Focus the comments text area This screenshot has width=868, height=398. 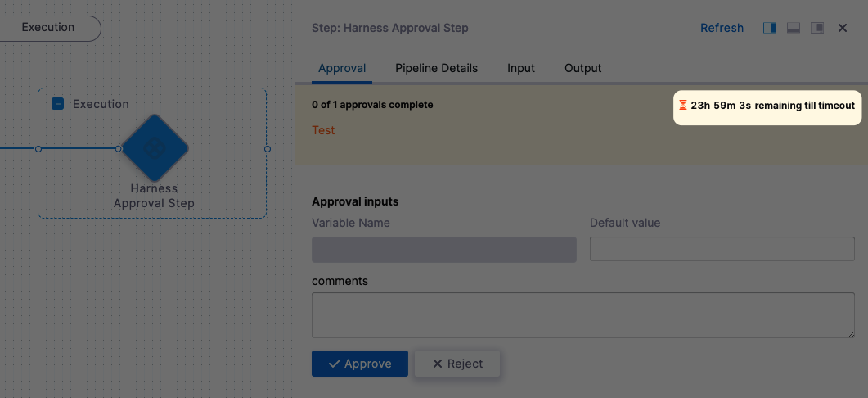point(582,315)
